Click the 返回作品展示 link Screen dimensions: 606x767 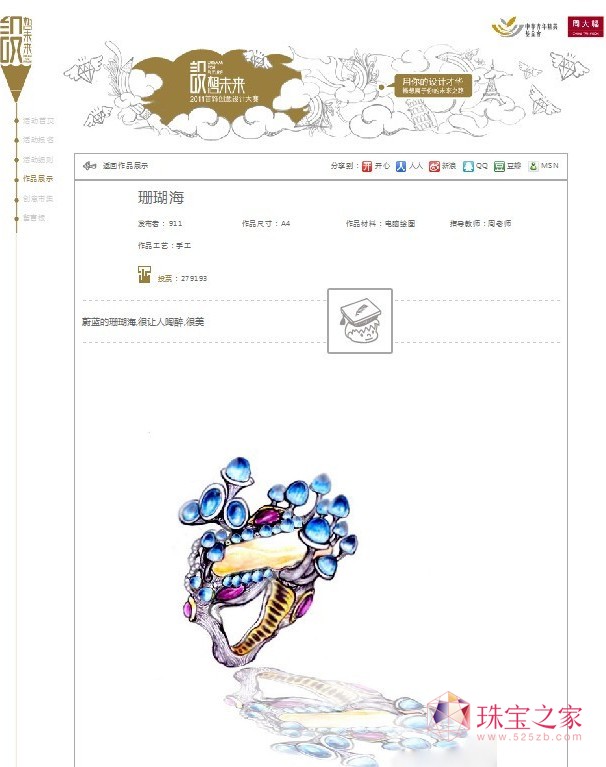(125, 166)
